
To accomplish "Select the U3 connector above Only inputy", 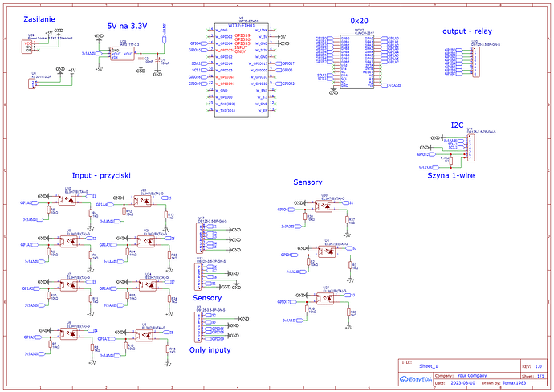I will tap(198, 327).
